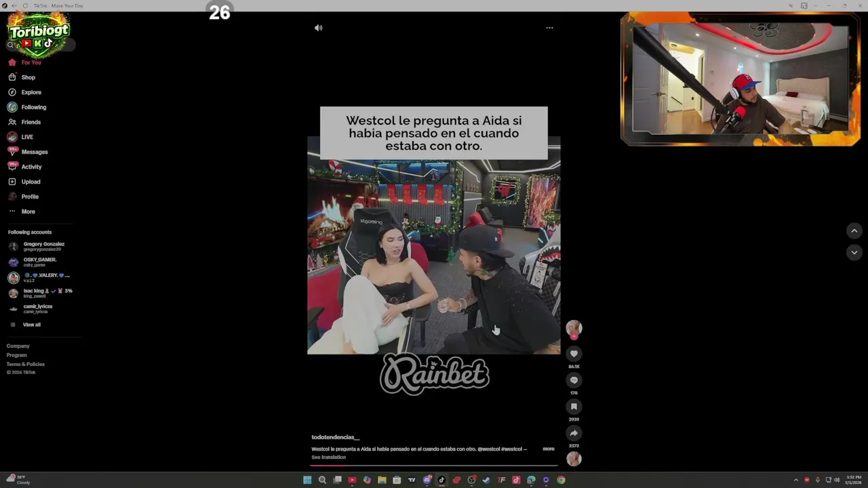868x488 pixels.
Task: Open File Explorer from the taskbar
Action: [x=382, y=480]
